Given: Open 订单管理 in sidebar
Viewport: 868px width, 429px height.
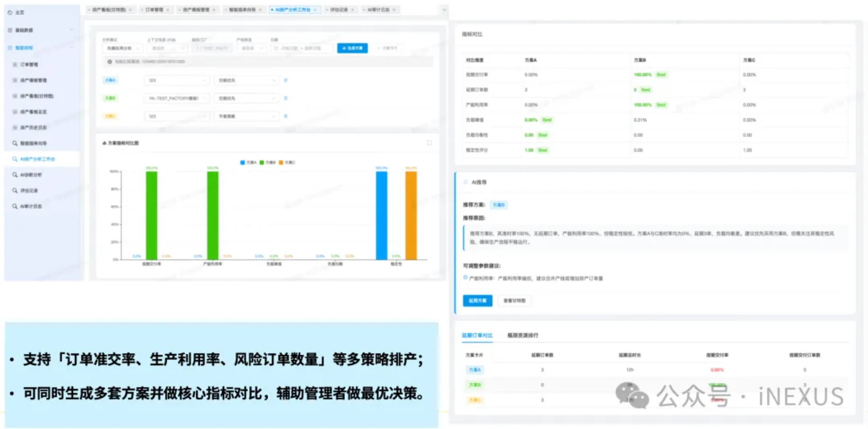Looking at the screenshot, I should (29, 65).
